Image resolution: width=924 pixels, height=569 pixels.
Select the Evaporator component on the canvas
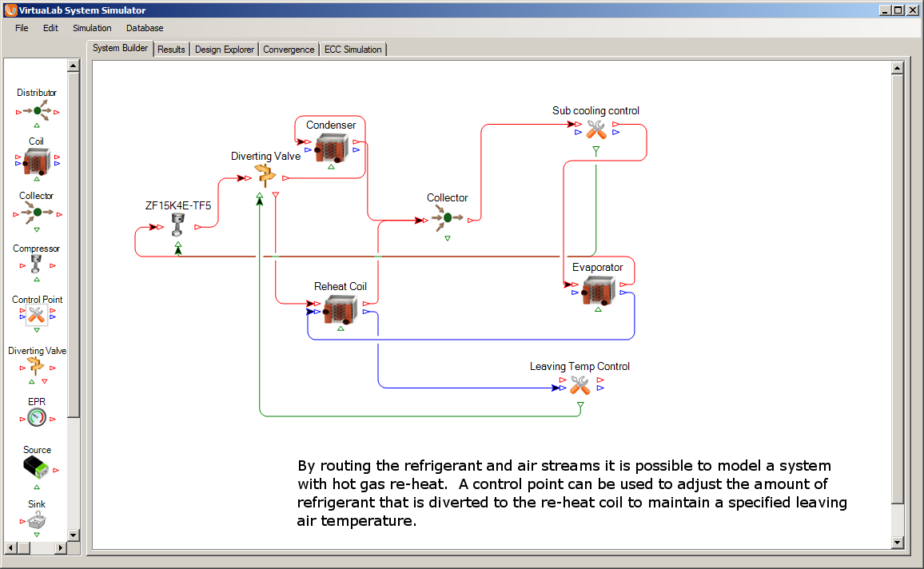(x=597, y=290)
